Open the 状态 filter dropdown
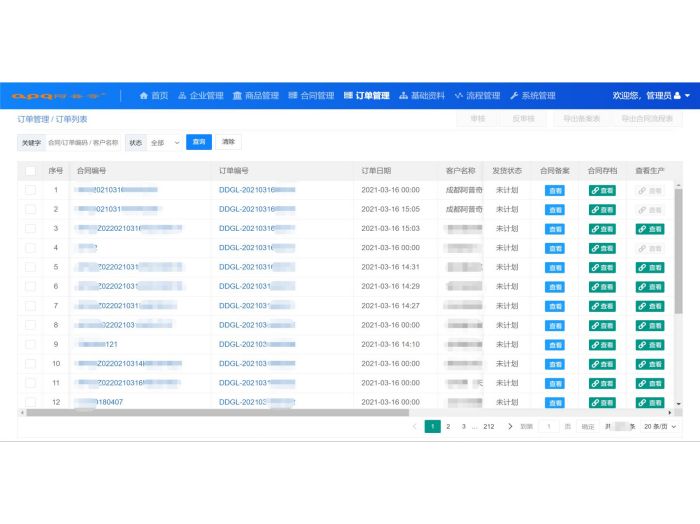The height and width of the screenshot is (524, 700). 166,143
